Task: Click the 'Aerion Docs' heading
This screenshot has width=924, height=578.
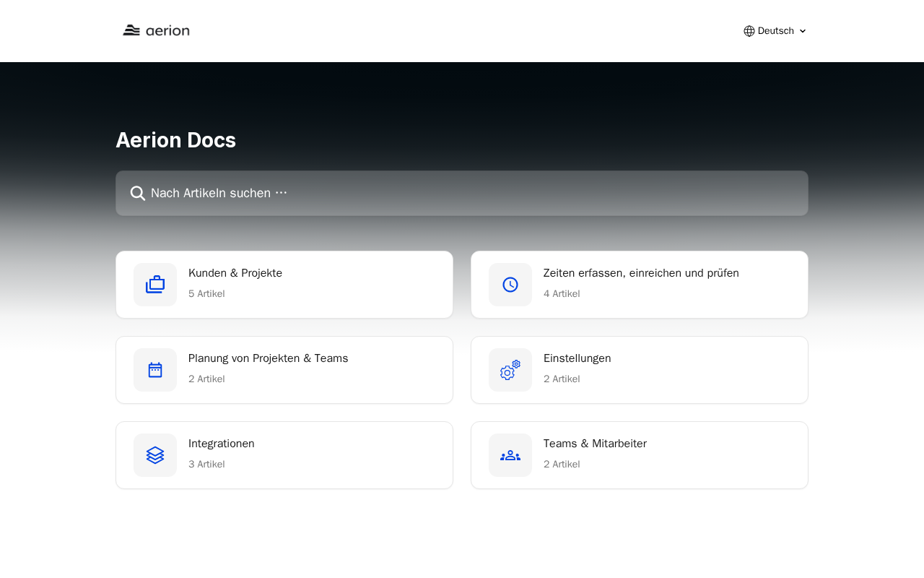Action: 175,140
